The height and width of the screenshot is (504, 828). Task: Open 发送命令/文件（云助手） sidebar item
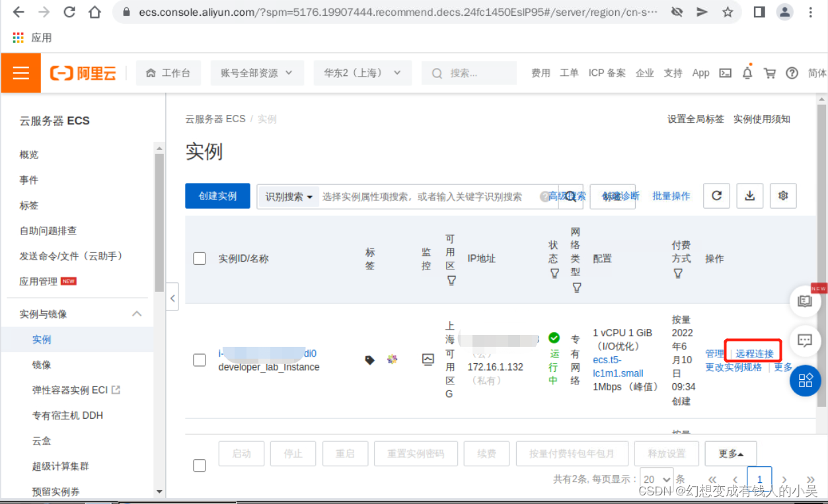click(71, 256)
